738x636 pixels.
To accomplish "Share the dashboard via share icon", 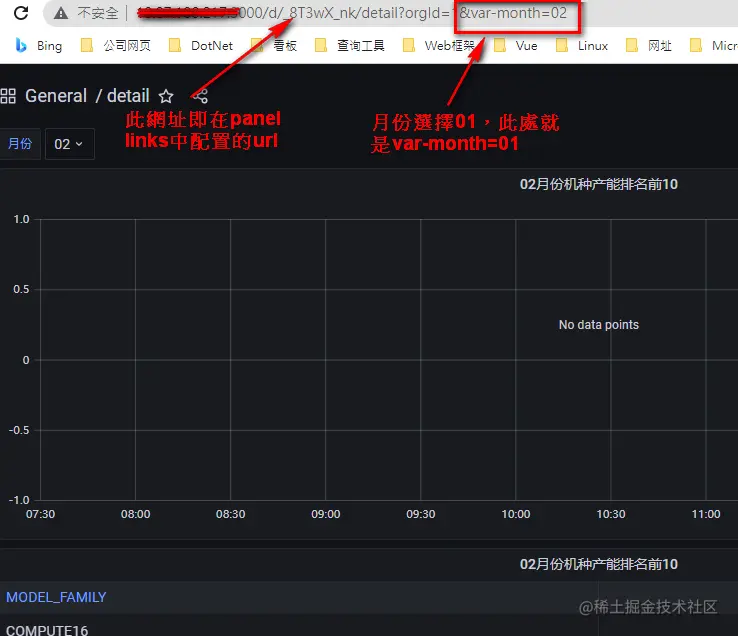I will (200, 96).
